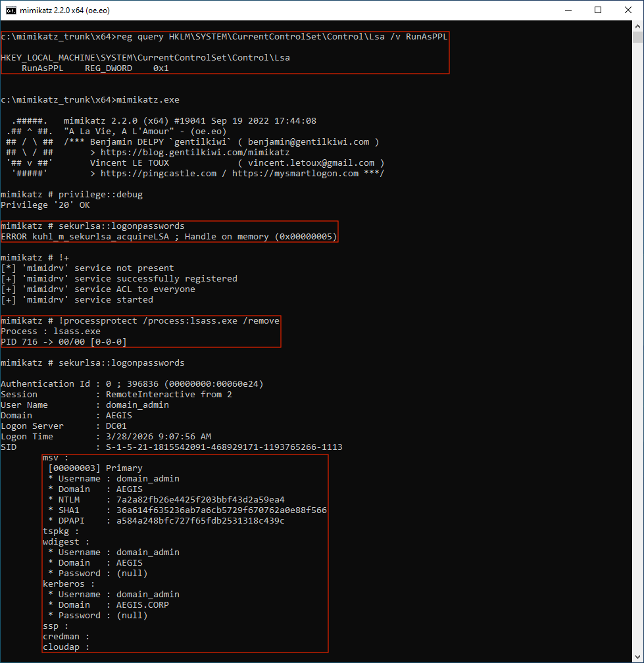Click the 'tspkg :' line
This screenshot has width=644, height=663.
(x=61, y=531)
